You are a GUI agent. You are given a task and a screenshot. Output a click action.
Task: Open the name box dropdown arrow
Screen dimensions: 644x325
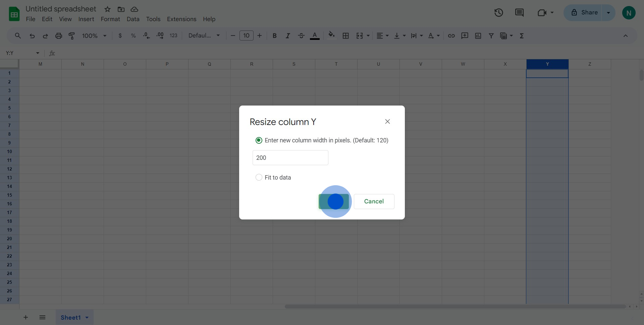tap(38, 53)
